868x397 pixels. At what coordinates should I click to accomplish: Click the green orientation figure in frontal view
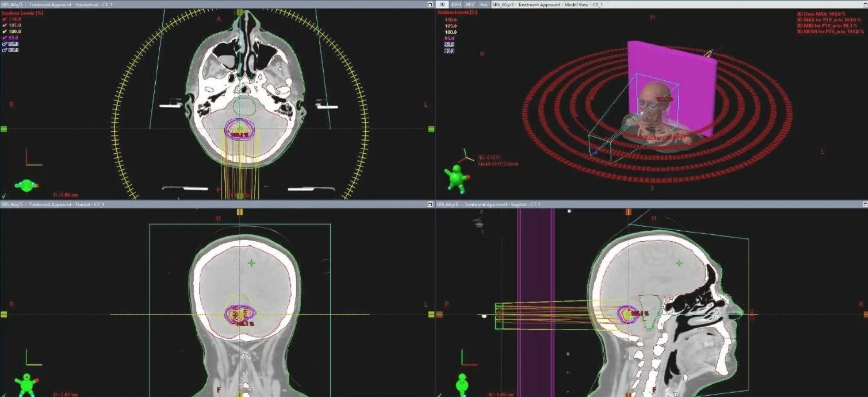click(x=26, y=385)
